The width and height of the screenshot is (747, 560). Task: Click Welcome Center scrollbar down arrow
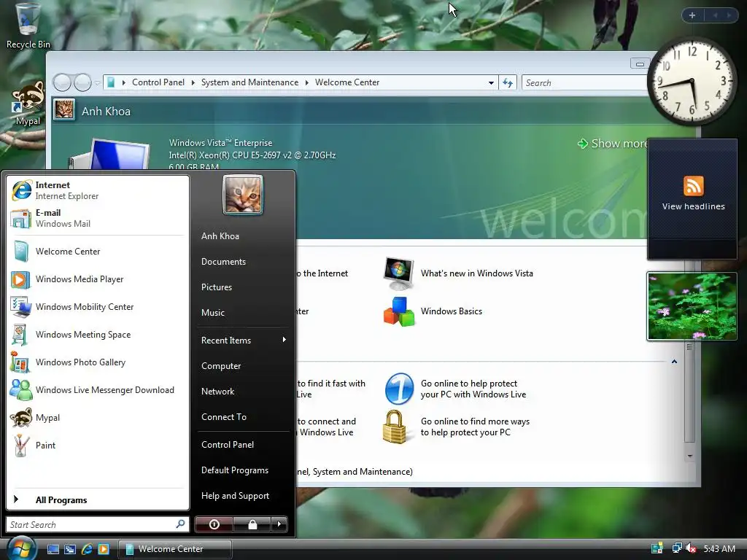(x=689, y=456)
